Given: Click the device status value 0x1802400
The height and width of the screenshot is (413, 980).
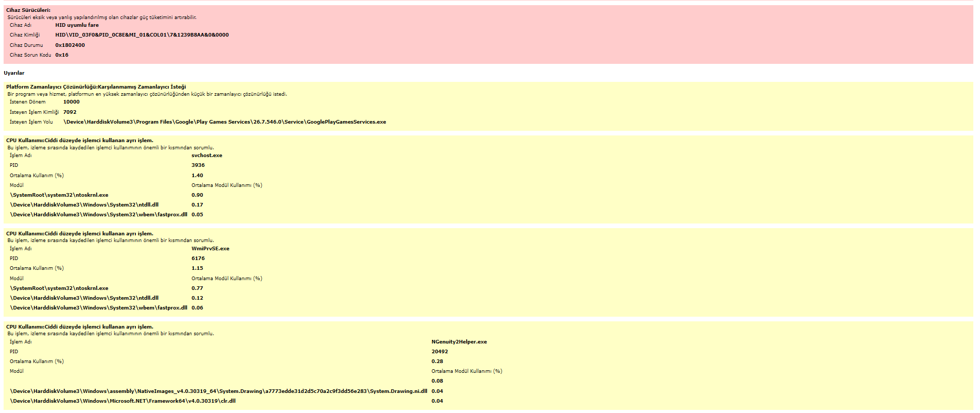Looking at the screenshot, I should [x=70, y=45].
